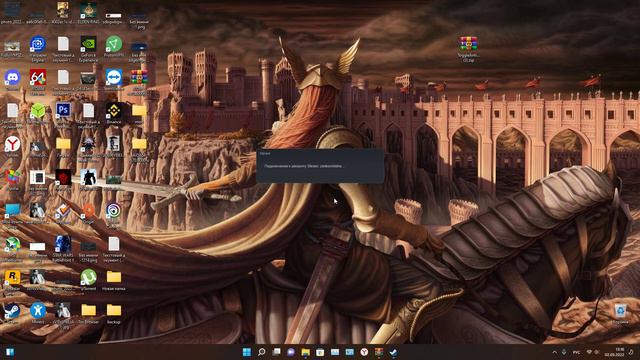Screen dimensions: 640x360
Task: Click the Steam connecting dialog window
Action: click(320, 166)
